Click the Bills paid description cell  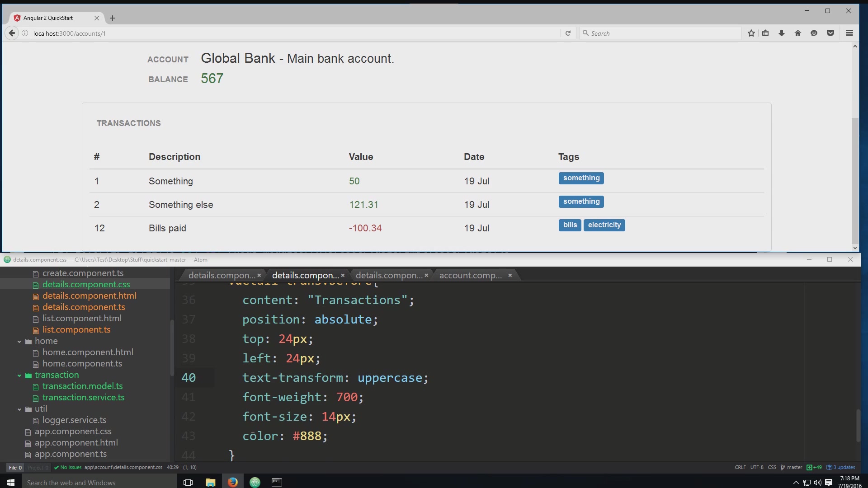(x=167, y=228)
